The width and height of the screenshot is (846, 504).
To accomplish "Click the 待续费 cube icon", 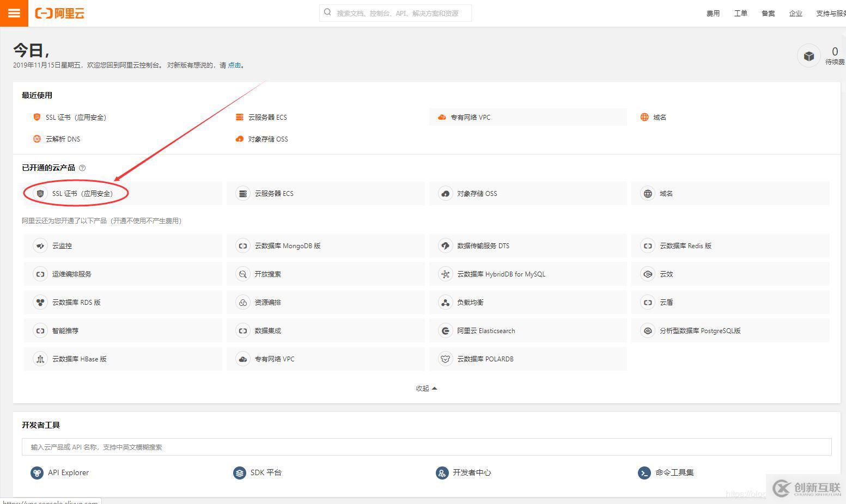I will point(809,56).
